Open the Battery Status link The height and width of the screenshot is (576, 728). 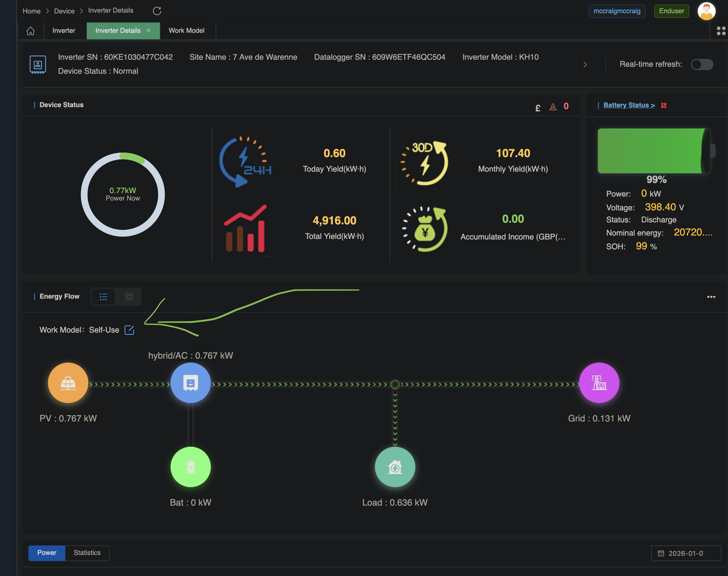(629, 105)
